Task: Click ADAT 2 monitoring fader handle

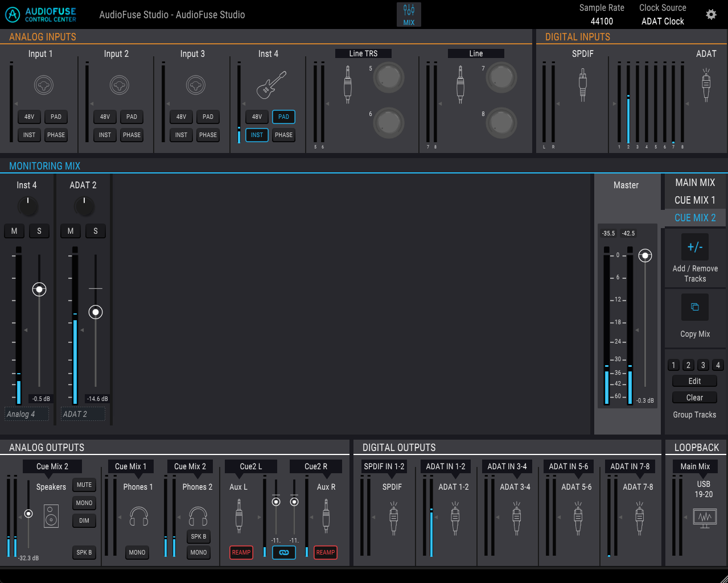Action: click(x=96, y=312)
